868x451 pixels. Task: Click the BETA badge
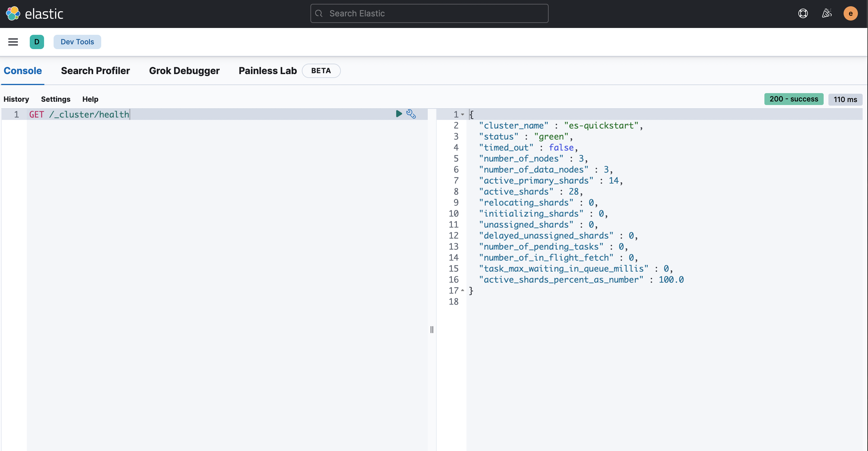(x=321, y=71)
